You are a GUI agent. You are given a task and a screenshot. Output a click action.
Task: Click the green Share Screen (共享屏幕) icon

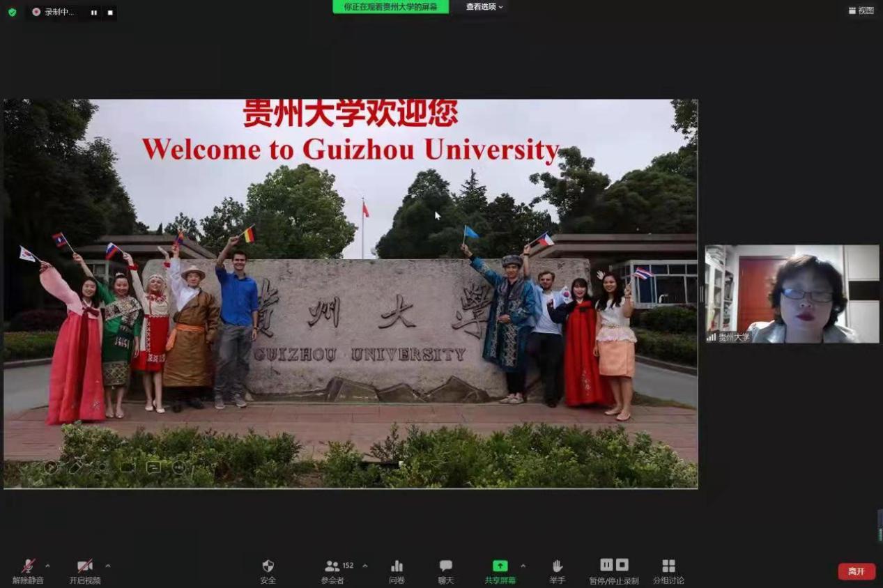click(x=500, y=566)
